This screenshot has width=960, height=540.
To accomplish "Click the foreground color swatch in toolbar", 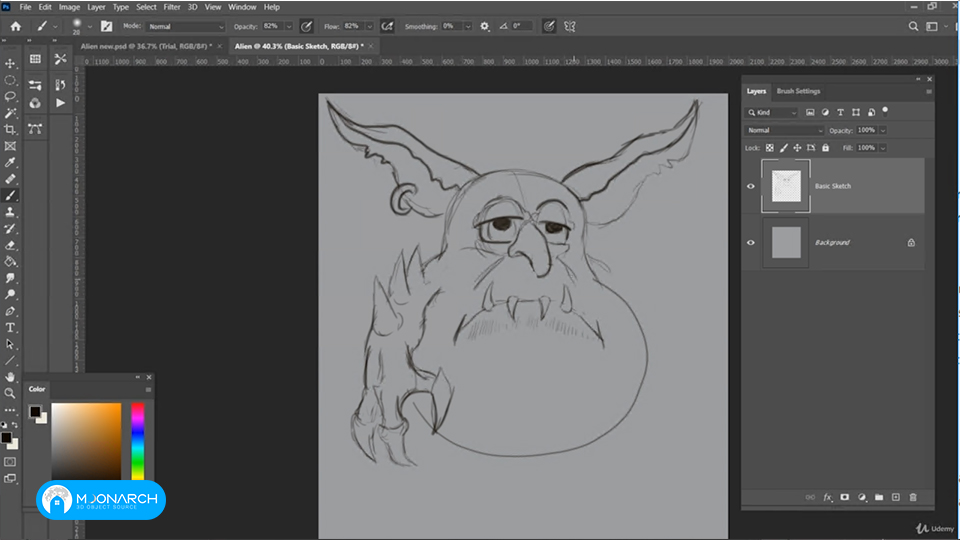I will pyautogui.click(x=6, y=437).
